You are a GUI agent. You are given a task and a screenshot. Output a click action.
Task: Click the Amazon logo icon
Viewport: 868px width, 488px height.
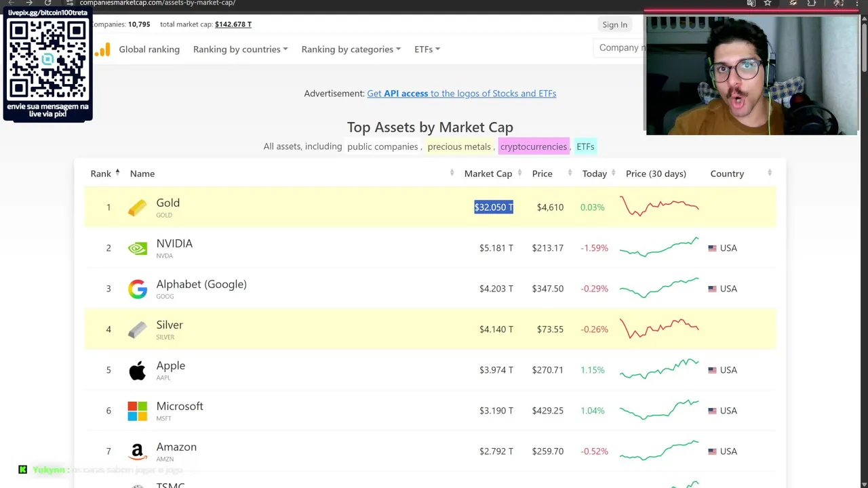(137, 451)
